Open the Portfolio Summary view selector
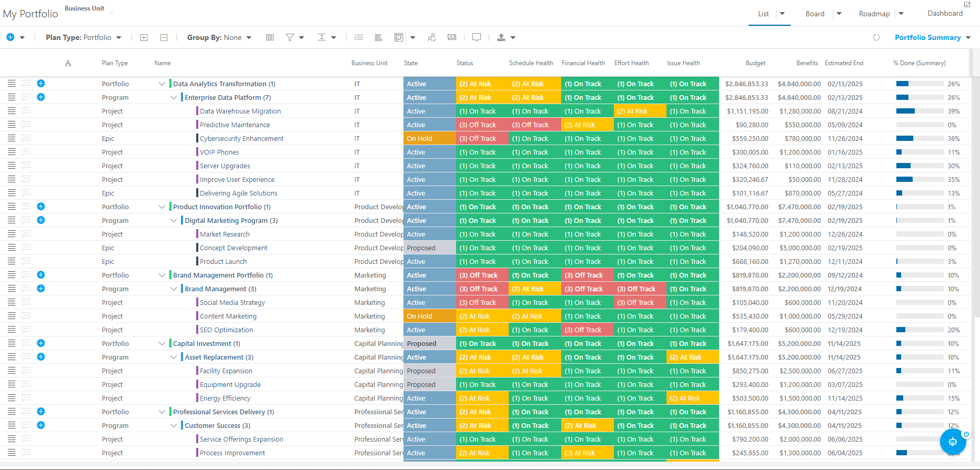Screen dimensions: 980x470 point(933,37)
